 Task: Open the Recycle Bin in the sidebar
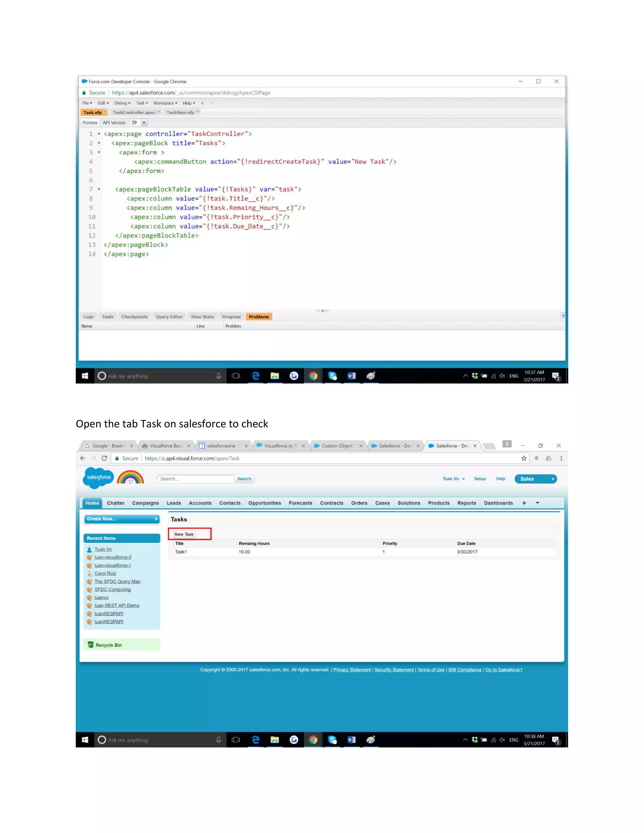109,645
